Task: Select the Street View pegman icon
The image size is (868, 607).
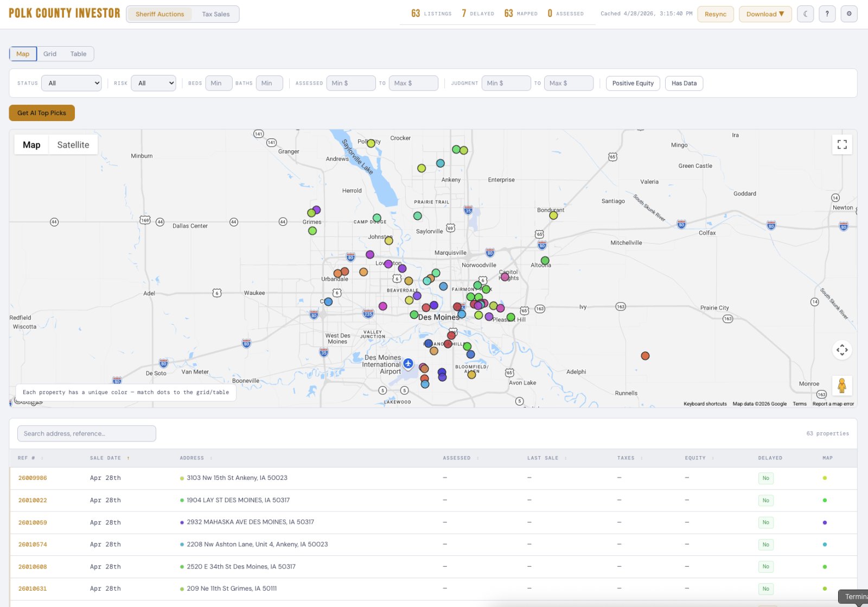Action: click(842, 385)
